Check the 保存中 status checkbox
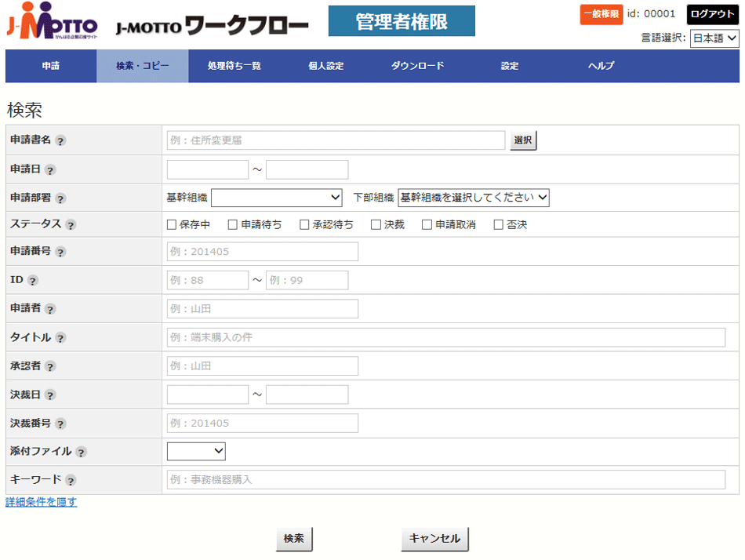745x560 pixels. click(x=172, y=225)
